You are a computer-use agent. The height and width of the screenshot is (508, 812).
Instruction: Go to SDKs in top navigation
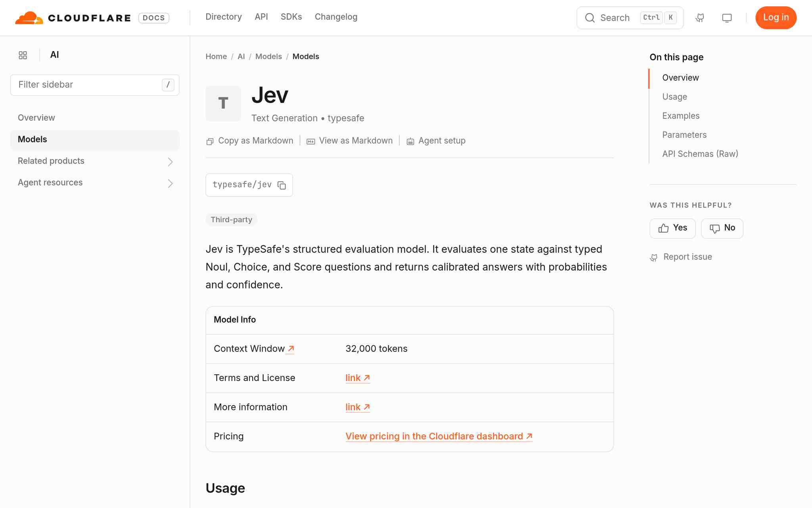point(291,17)
